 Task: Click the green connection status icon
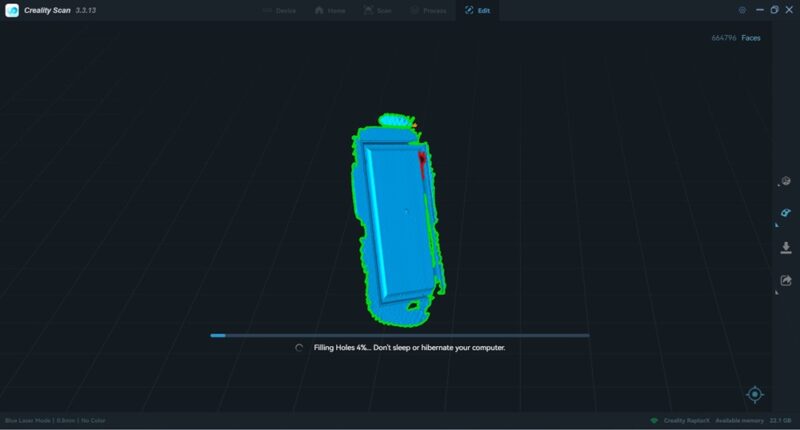tap(654, 420)
